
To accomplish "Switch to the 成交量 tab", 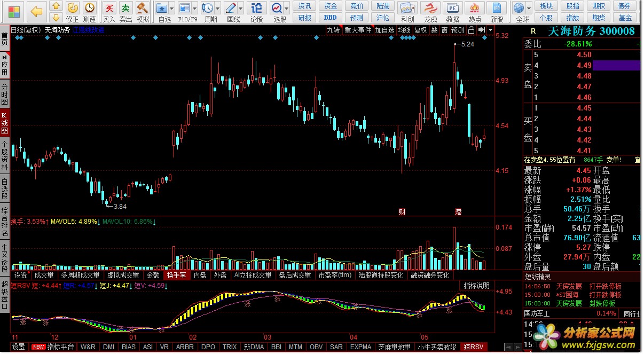I will pyautogui.click(x=44, y=276).
